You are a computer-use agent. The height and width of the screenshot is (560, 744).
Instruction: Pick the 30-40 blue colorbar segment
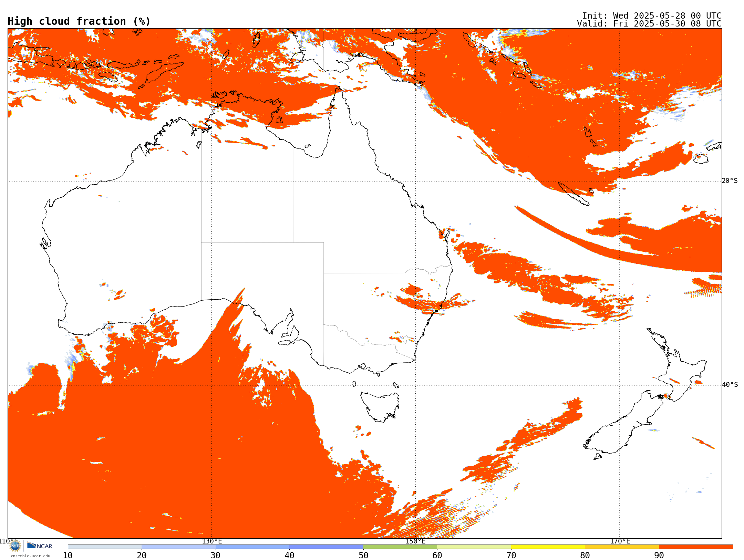(252, 547)
